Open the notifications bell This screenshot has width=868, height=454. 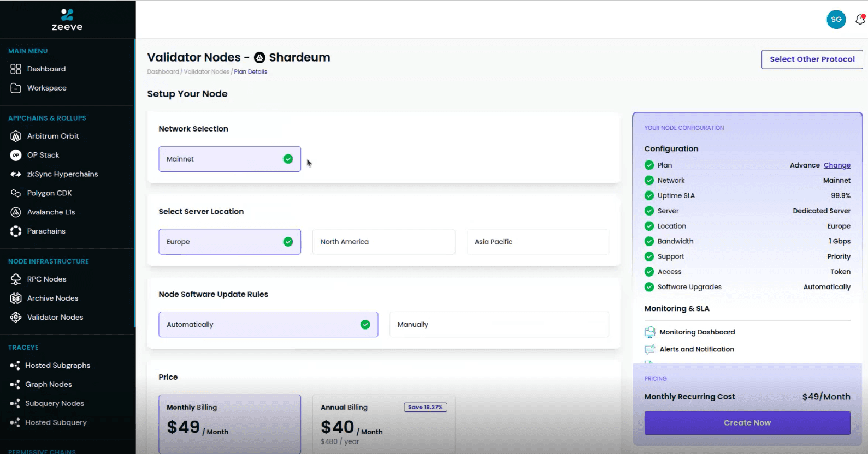[860, 20]
